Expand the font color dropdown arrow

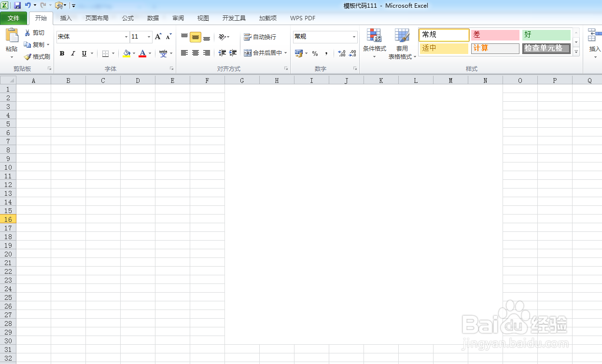(x=150, y=54)
